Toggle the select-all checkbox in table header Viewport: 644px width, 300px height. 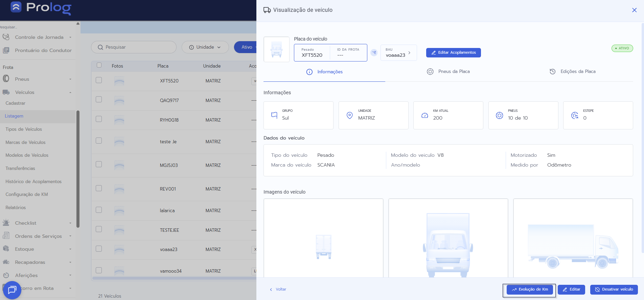[x=99, y=65]
